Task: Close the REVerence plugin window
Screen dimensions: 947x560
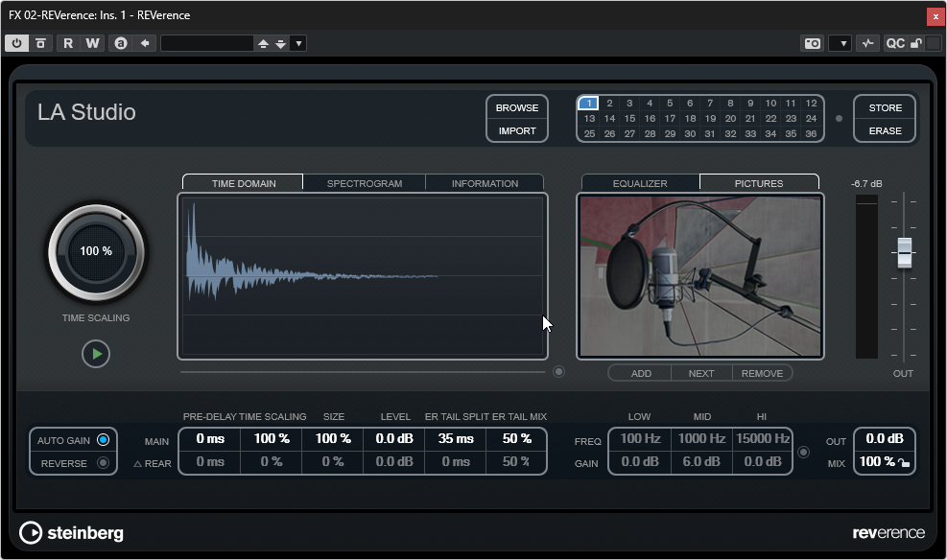Action: tap(935, 16)
